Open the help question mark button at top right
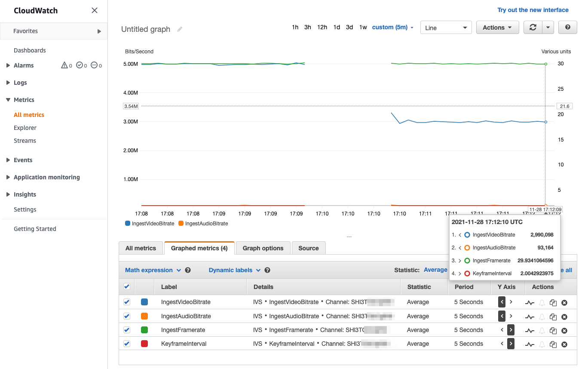 tap(568, 28)
